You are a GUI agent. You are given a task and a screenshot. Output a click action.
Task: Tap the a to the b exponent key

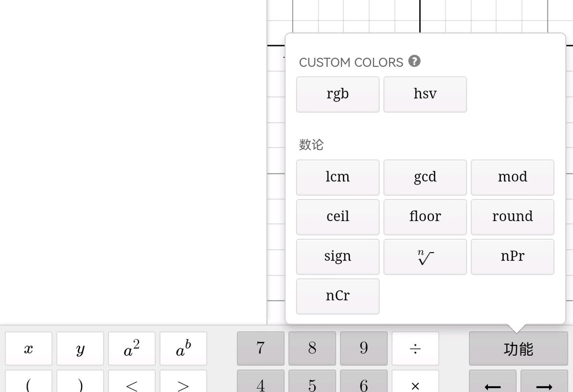183,349
